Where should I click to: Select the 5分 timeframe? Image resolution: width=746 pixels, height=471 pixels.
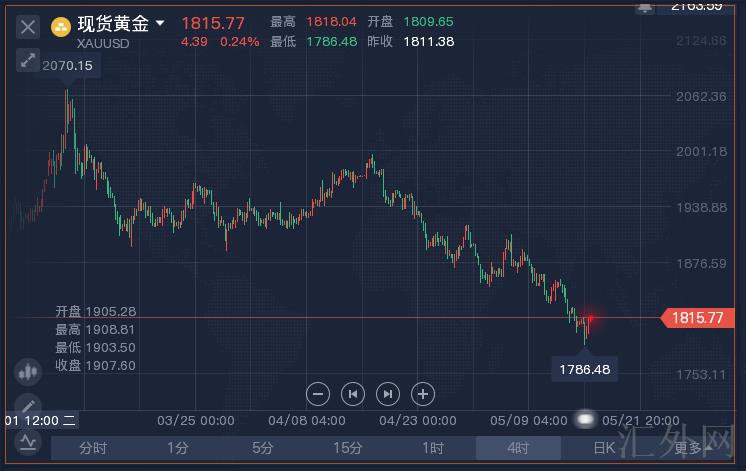point(262,448)
